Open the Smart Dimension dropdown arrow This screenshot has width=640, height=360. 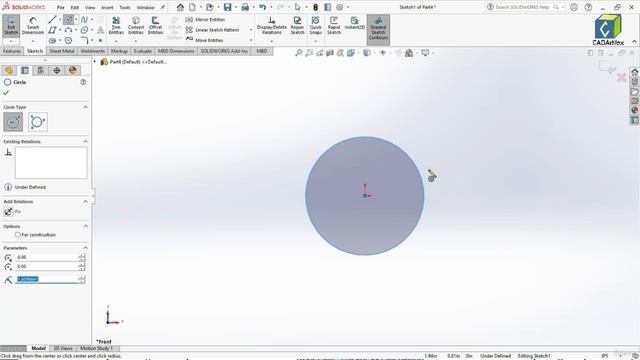33,41
